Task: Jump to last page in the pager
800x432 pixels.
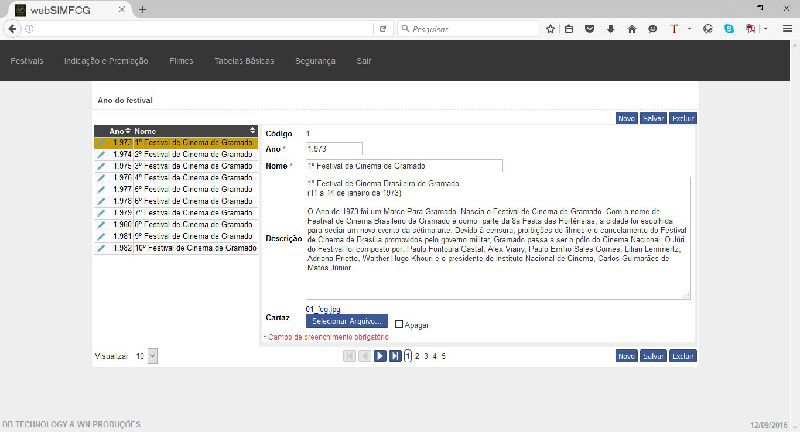Action: point(395,355)
